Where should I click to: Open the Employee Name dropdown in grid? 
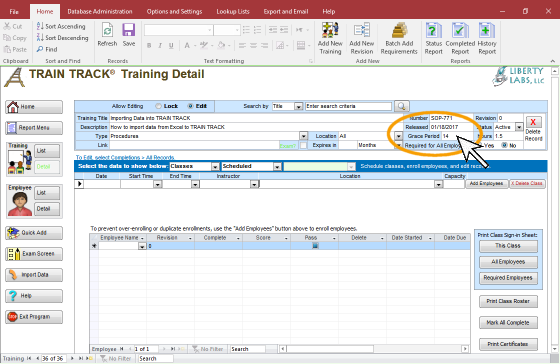(x=142, y=246)
